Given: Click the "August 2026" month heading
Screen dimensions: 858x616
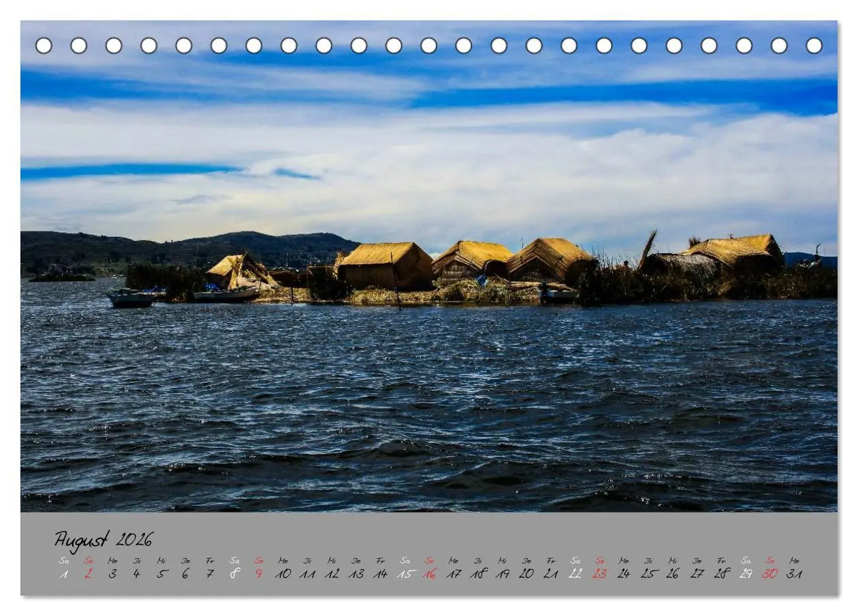Looking at the screenshot, I should 104,540.
